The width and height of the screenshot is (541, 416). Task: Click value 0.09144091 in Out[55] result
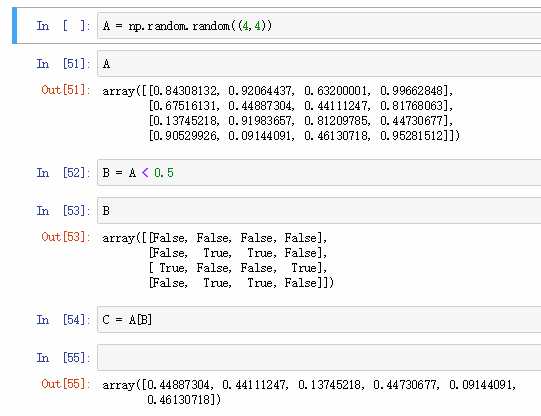click(481, 385)
